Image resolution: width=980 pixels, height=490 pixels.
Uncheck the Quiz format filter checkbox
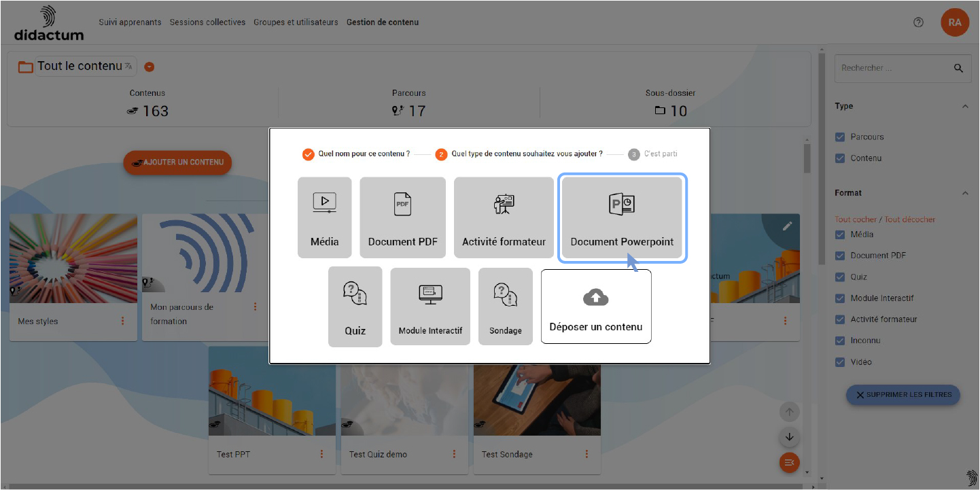(840, 277)
